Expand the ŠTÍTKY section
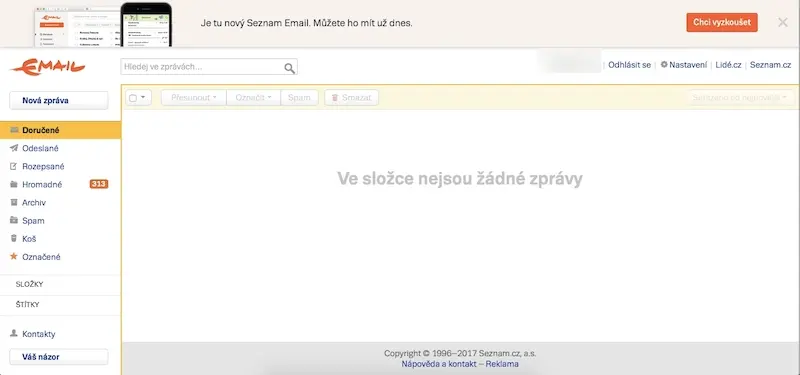The height and width of the screenshot is (375, 800). [60, 305]
